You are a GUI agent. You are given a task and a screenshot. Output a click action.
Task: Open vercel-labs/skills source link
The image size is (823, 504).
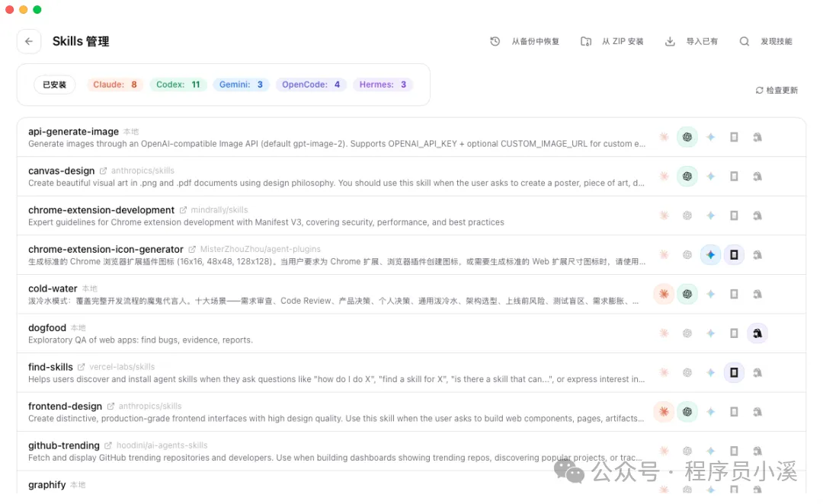(122, 367)
